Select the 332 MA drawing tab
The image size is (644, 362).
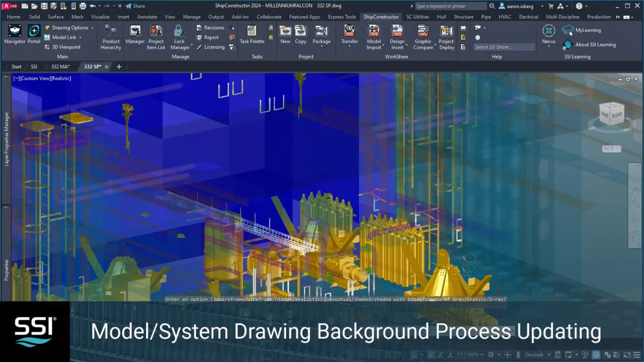[60, 66]
